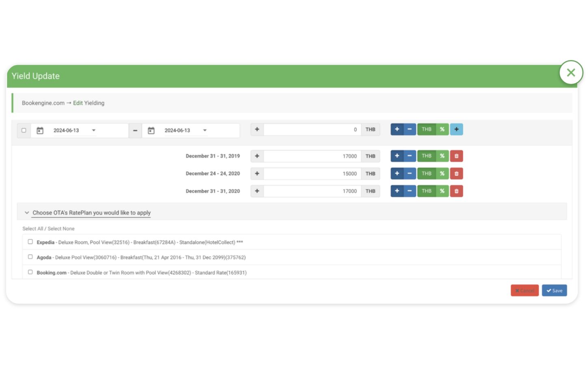This screenshot has height=368, width=588.
Task: Check the Booking.com Deluxe Double rate plan
Action: pyautogui.click(x=30, y=272)
